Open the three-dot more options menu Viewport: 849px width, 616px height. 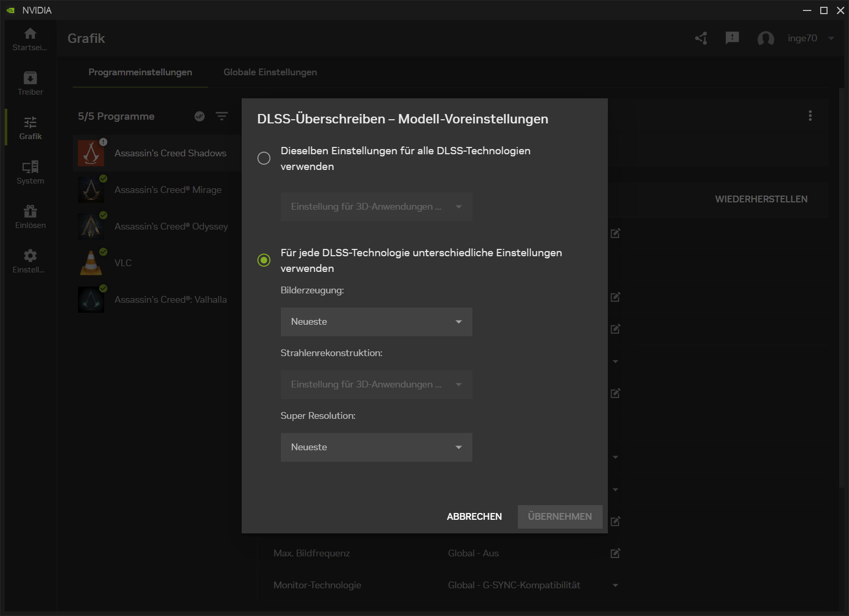810,116
